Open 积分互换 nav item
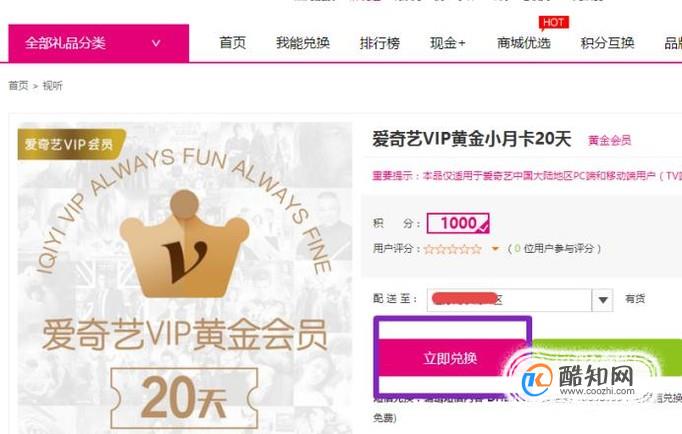This screenshot has width=682, height=434. click(607, 43)
